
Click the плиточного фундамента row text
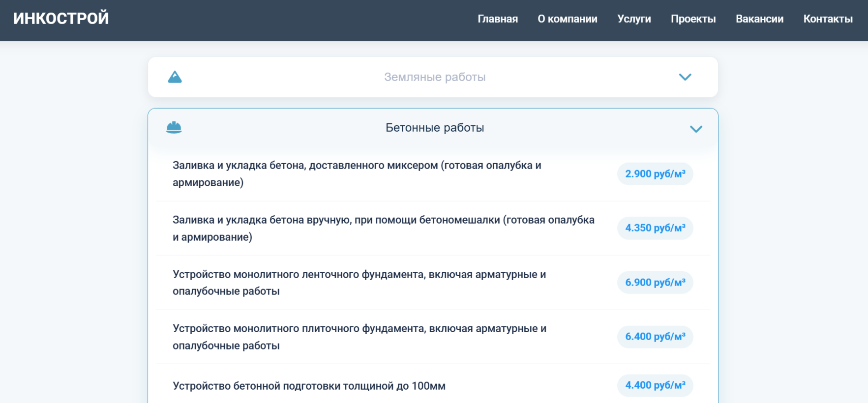(x=359, y=337)
